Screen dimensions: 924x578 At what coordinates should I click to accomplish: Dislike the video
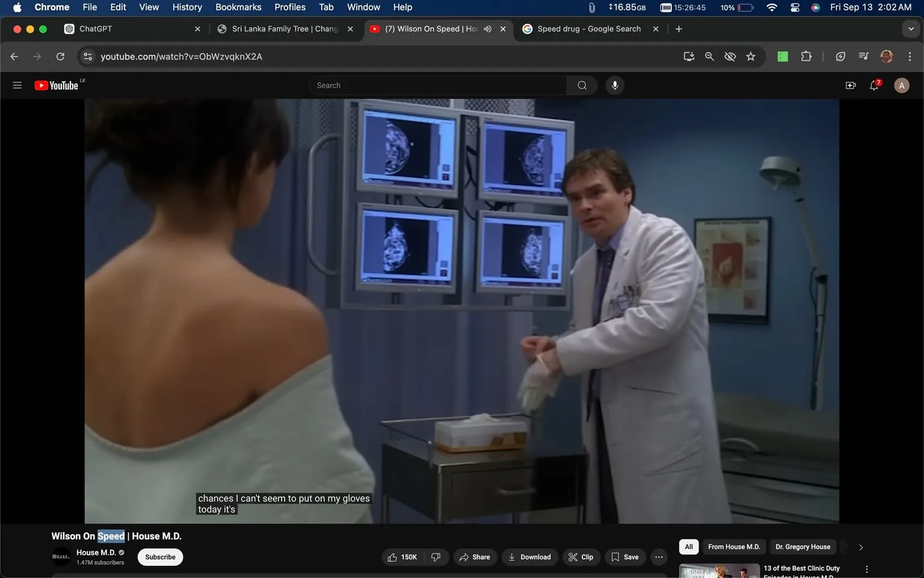pyautogui.click(x=436, y=557)
